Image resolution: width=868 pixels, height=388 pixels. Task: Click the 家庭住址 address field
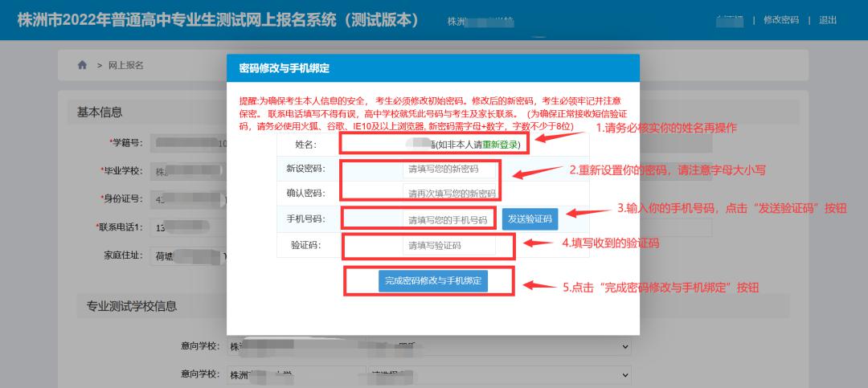[x=188, y=255]
